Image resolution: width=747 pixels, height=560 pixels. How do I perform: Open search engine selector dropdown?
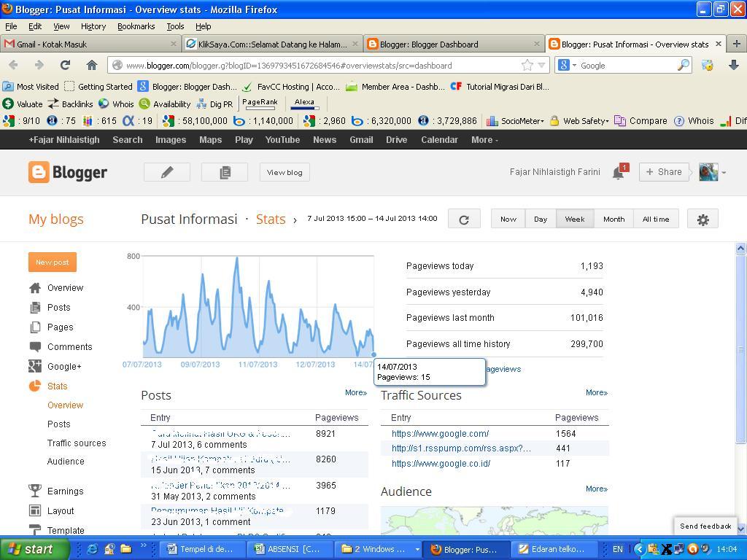pos(568,65)
